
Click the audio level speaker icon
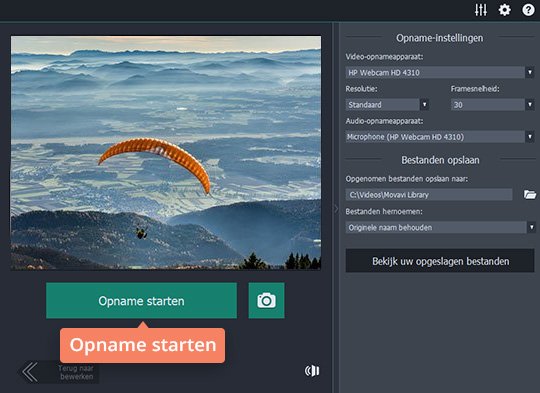coord(312,371)
